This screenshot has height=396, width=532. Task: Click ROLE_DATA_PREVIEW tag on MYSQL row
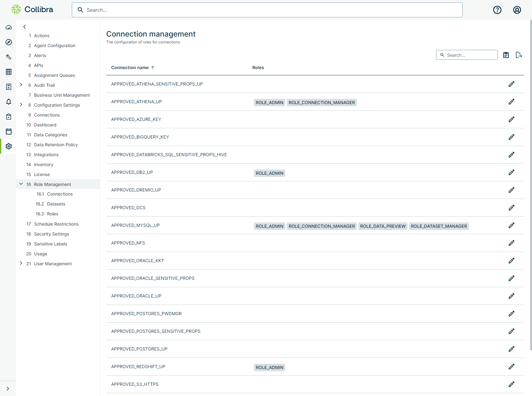tap(382, 226)
